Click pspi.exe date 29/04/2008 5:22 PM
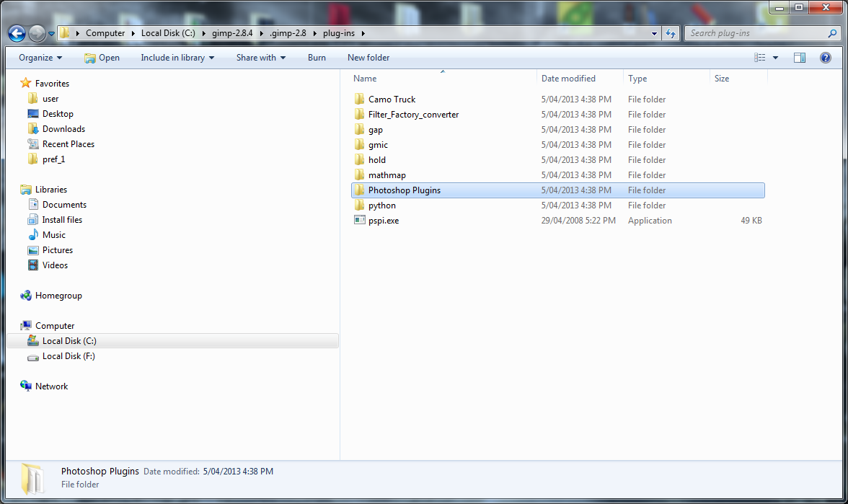Viewport: 848px width, 504px height. 578,221
